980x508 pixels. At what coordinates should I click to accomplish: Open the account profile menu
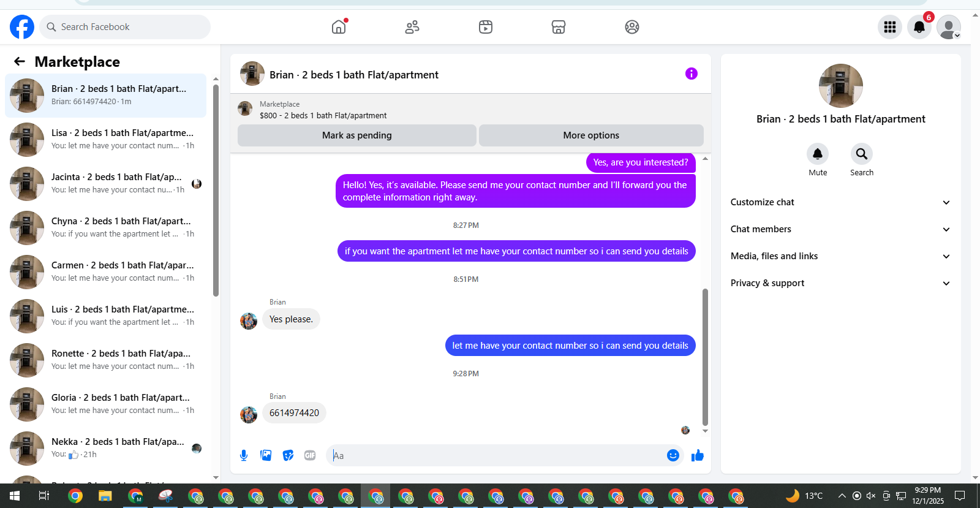(x=949, y=27)
